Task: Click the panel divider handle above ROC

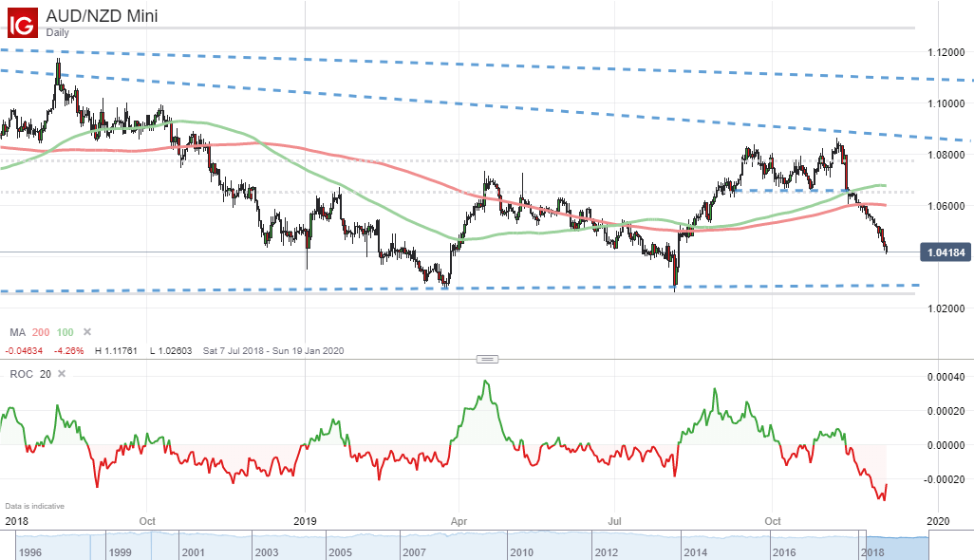Action: tap(487, 359)
